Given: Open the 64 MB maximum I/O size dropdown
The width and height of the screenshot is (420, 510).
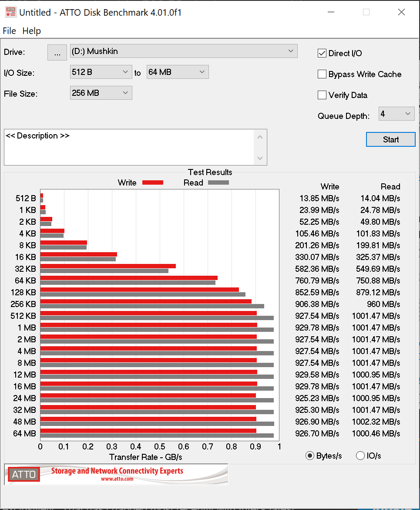Looking at the screenshot, I should 177,72.
